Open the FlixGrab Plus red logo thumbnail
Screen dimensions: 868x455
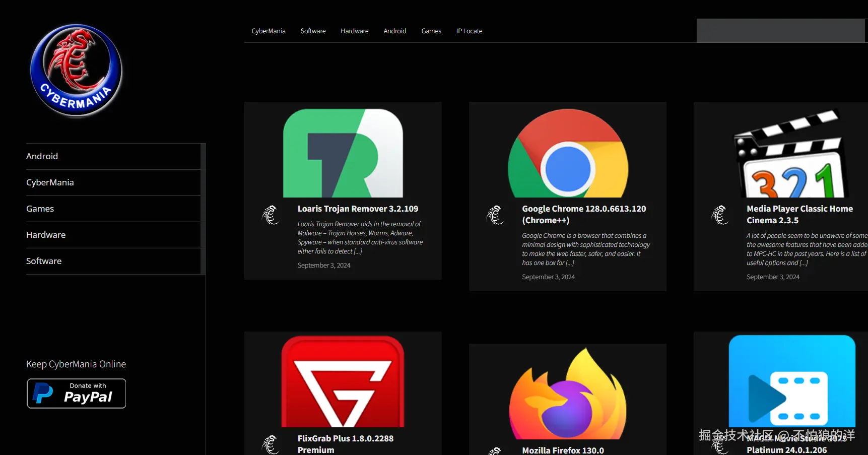(343, 381)
